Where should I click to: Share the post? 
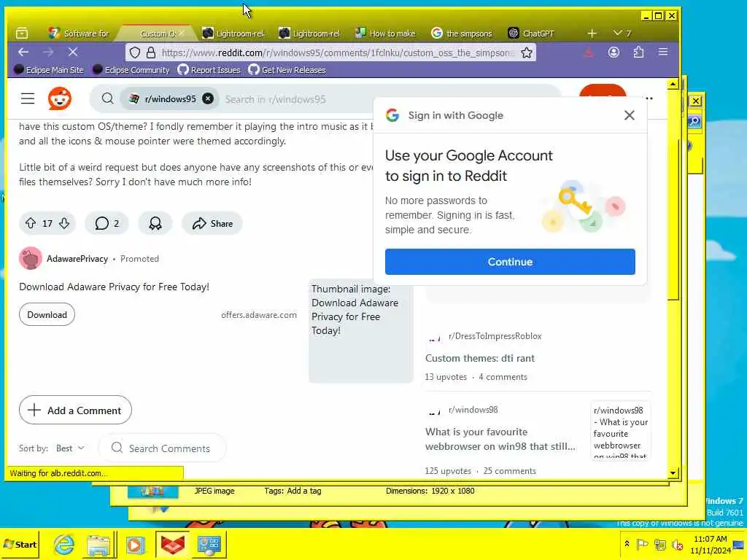212,223
